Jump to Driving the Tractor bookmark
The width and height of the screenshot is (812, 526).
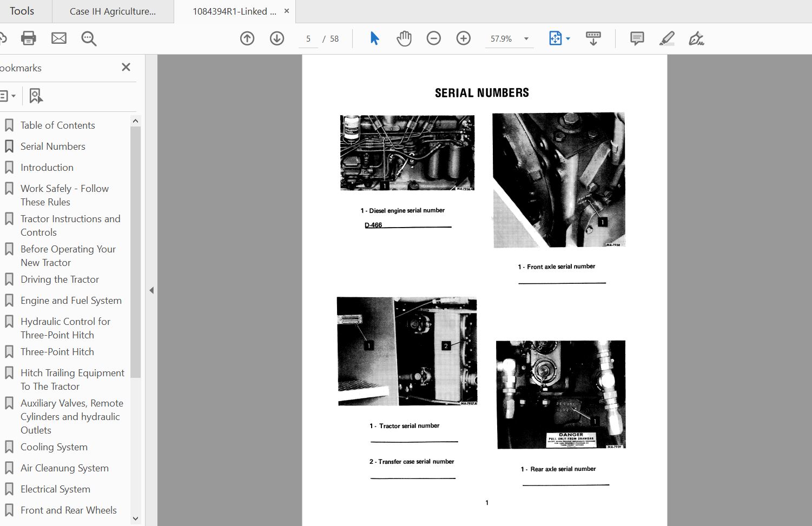click(60, 279)
